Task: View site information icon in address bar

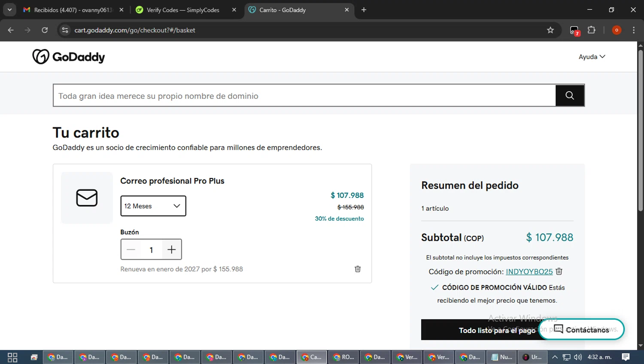Action: pyautogui.click(x=65, y=30)
